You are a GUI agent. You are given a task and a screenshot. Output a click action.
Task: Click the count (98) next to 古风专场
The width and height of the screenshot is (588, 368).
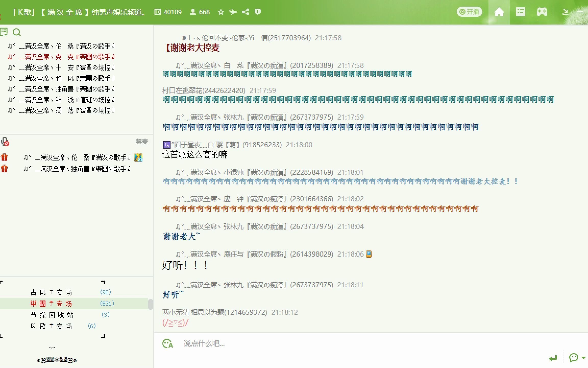click(106, 292)
